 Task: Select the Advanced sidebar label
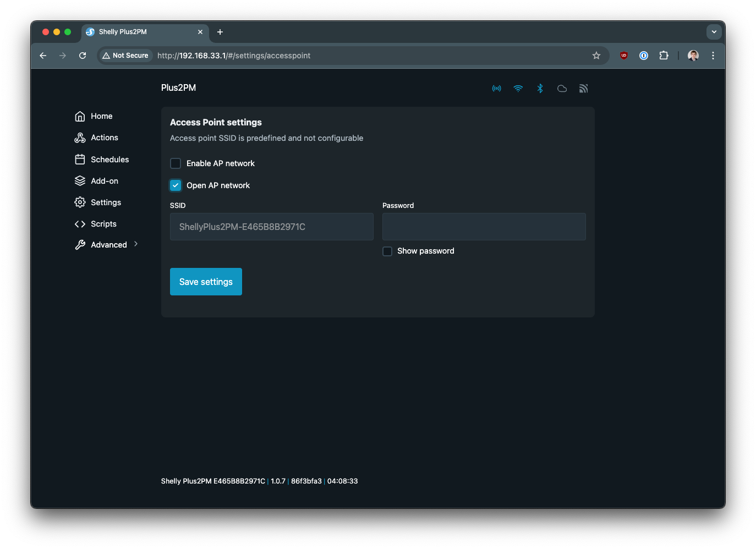click(109, 245)
